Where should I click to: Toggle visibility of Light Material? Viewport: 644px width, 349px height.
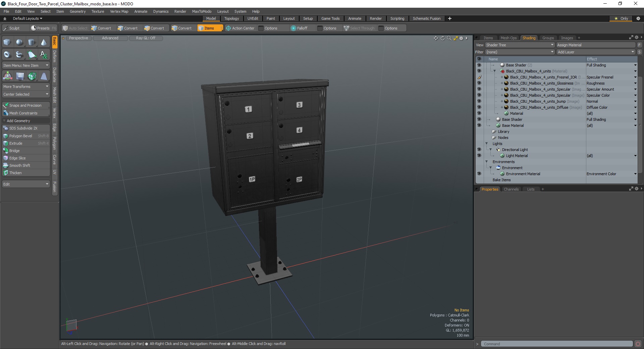(x=479, y=156)
